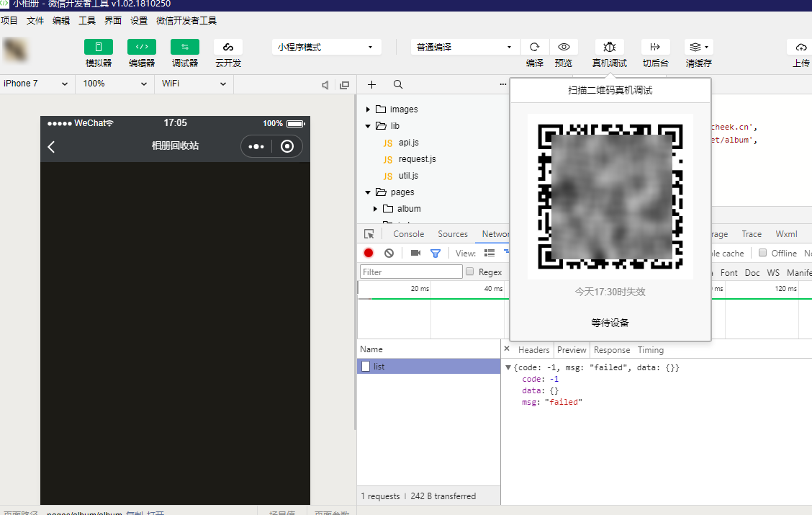Toggle the Simulator panel button
The height and width of the screenshot is (515, 812).
(99, 47)
